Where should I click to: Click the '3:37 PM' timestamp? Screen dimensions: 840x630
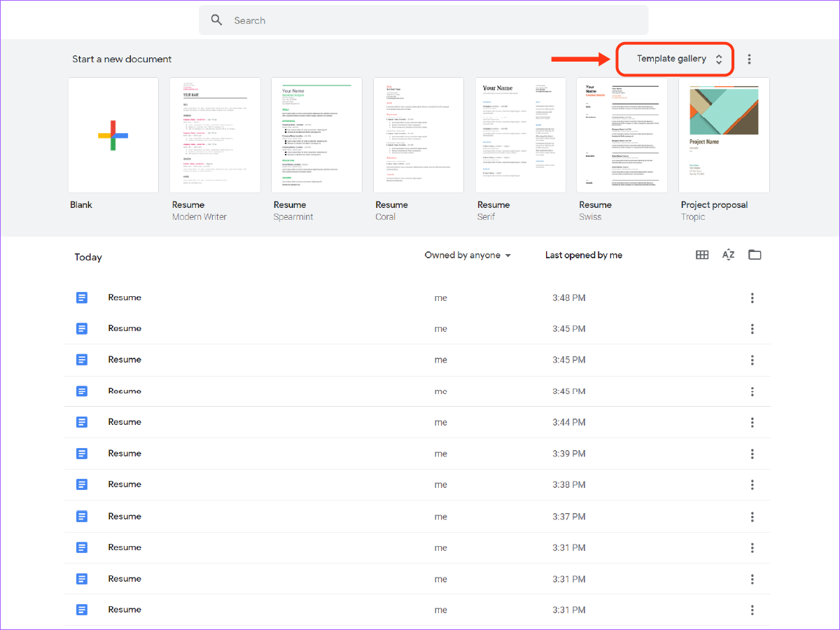click(x=568, y=517)
